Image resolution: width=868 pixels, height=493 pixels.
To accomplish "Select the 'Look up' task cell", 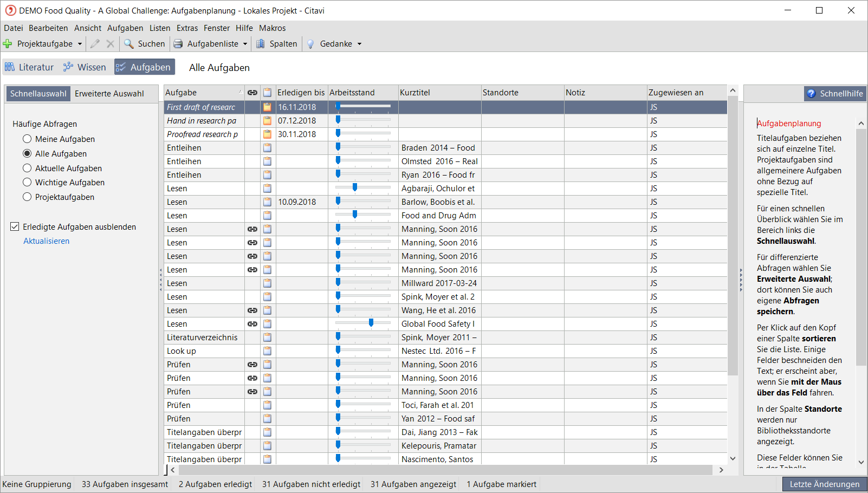I will coord(204,351).
